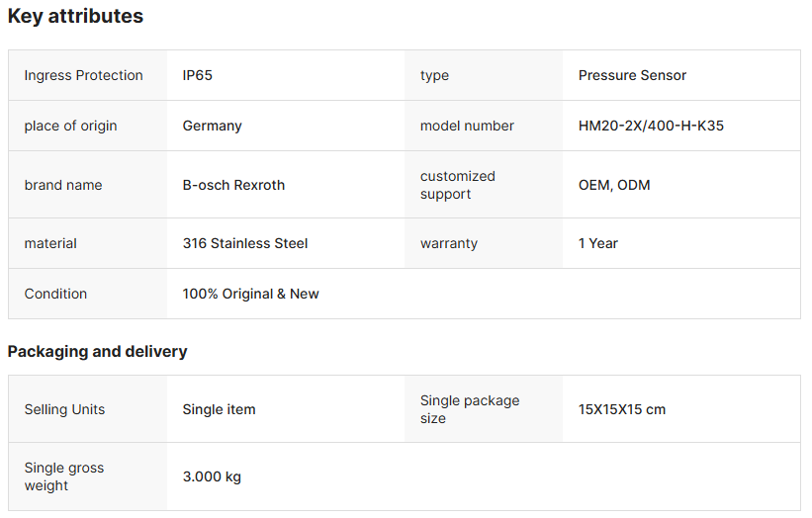
Task: Select model number HM20-2X/400-H-K35
Action: coord(651,126)
